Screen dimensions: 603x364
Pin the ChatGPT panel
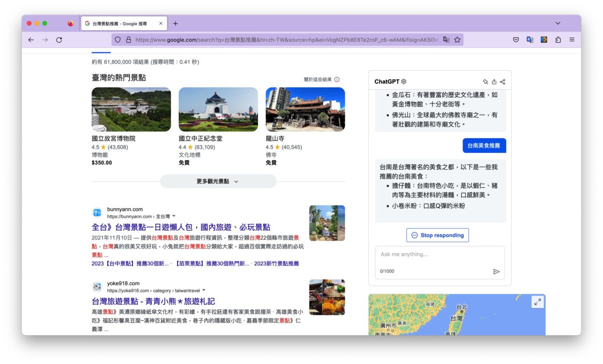click(485, 82)
